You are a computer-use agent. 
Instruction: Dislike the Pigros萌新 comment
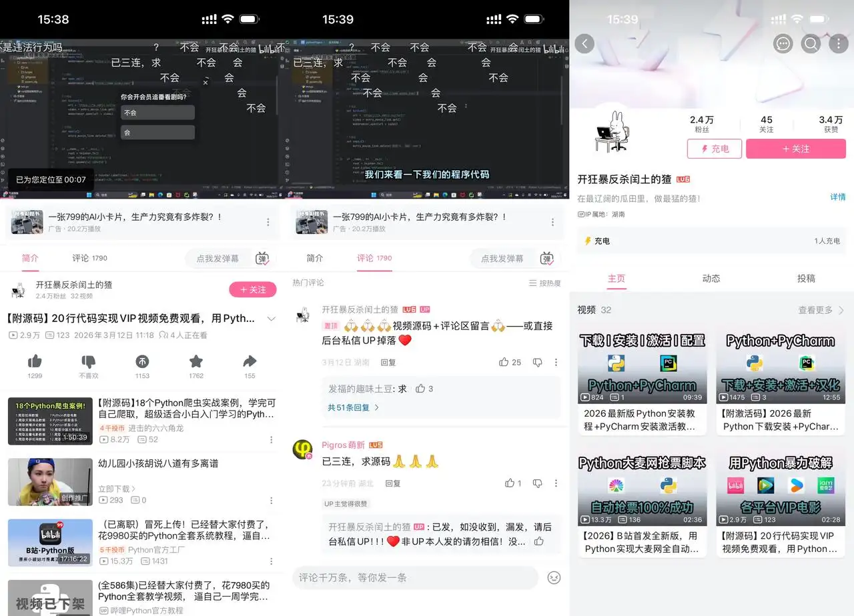[x=537, y=483]
